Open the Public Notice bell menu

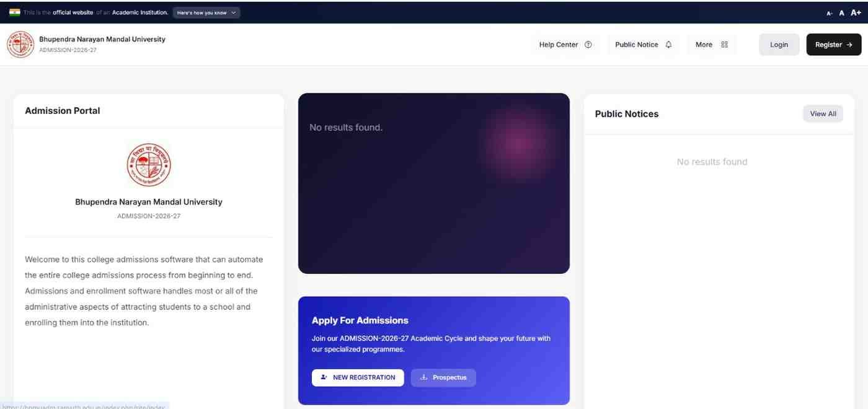(x=644, y=45)
